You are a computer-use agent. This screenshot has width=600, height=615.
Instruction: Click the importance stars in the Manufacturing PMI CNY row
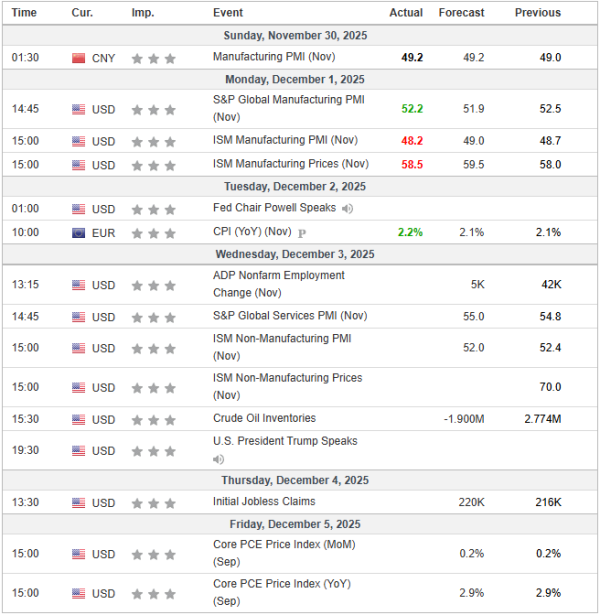coord(154,58)
